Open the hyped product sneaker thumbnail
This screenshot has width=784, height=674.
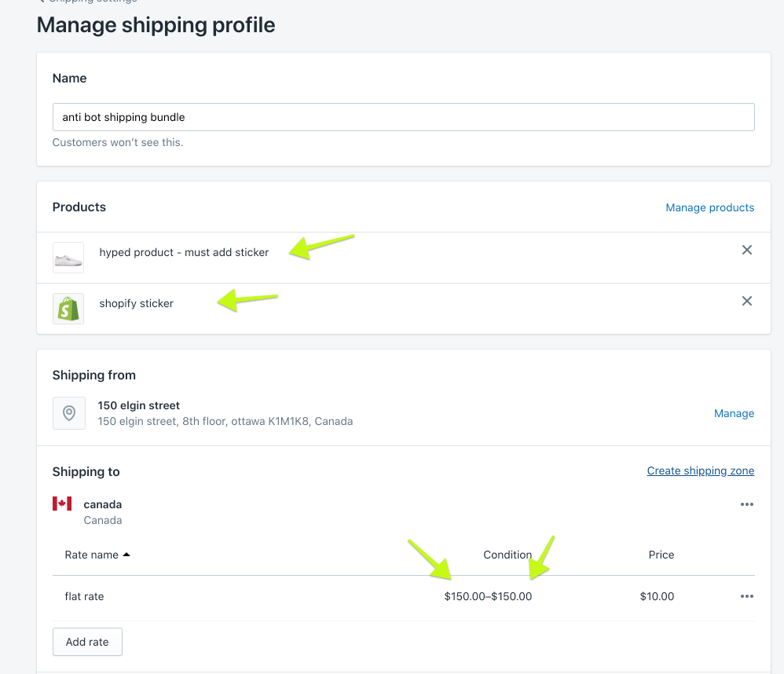pos(68,258)
